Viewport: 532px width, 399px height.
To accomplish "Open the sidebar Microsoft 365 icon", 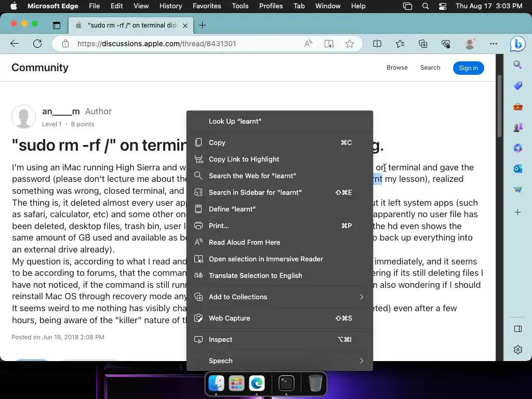I will tap(518, 148).
